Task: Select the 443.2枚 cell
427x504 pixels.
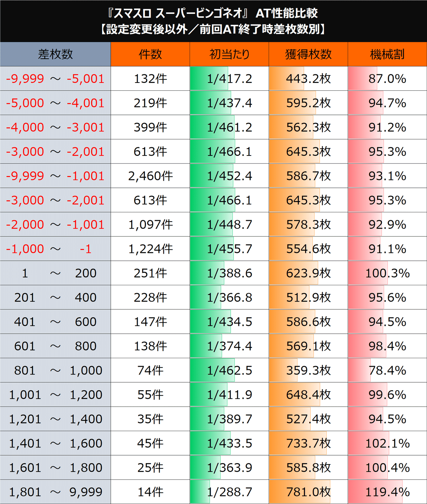Action: [308, 79]
